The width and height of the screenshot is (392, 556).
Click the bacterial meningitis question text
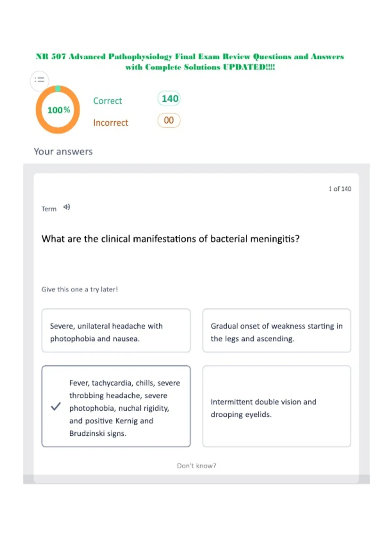pos(171,239)
